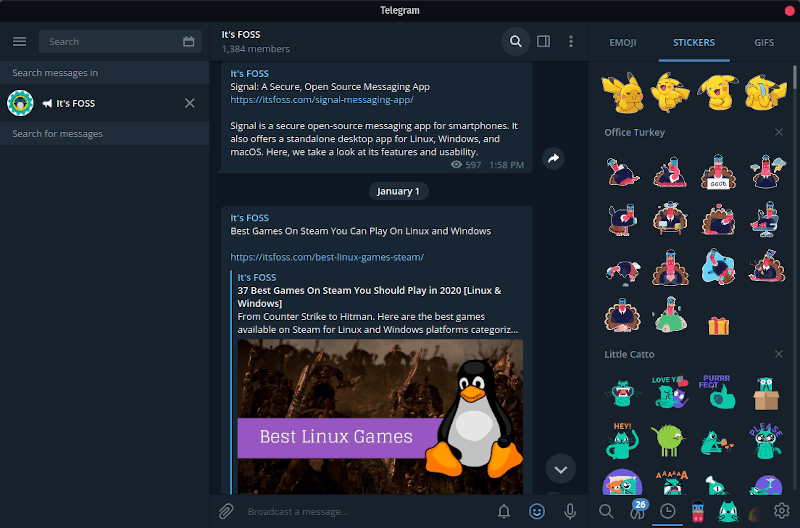
Task: Click the search magnifier in chat header
Action: 515,41
